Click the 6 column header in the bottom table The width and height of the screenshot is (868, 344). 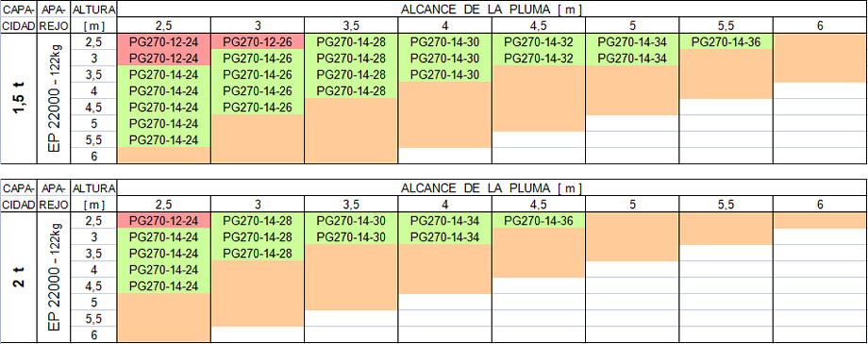pyautogui.click(x=820, y=205)
